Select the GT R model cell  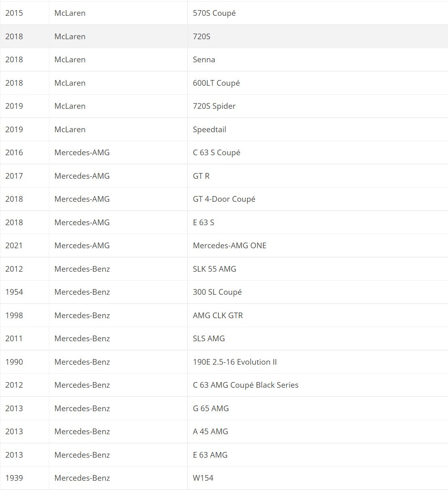click(201, 176)
